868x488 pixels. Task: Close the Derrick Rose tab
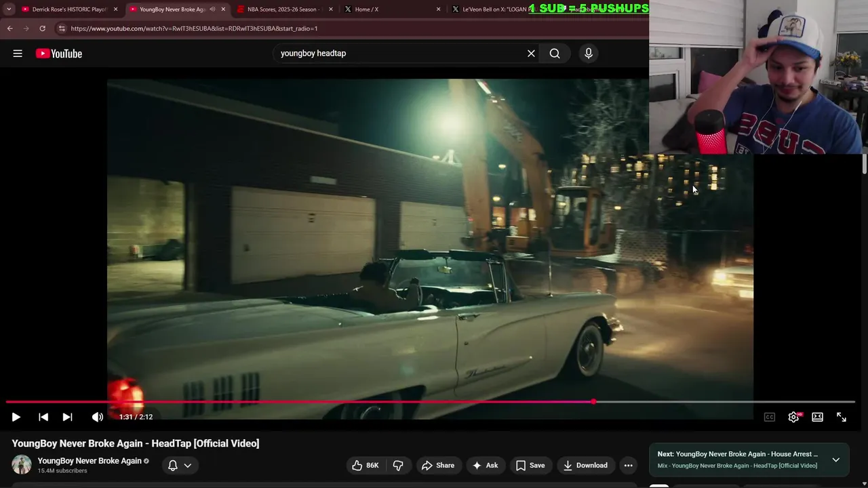pos(115,9)
